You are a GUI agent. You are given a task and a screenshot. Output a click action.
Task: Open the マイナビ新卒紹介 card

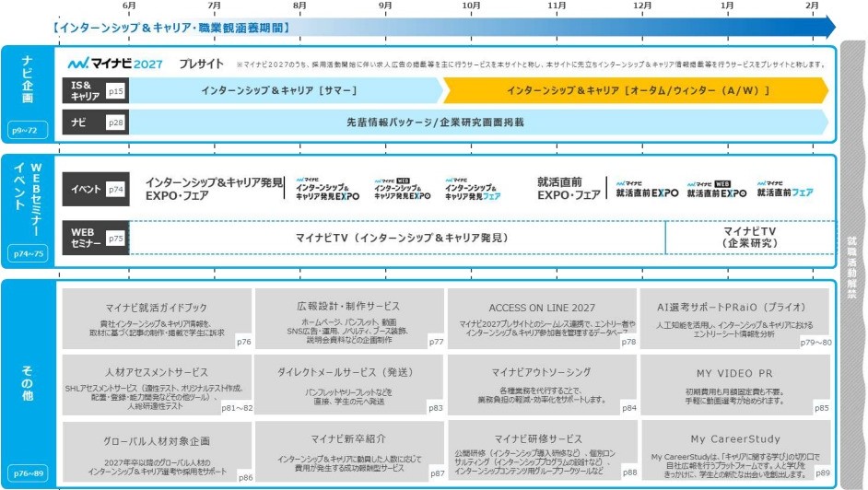(x=349, y=451)
